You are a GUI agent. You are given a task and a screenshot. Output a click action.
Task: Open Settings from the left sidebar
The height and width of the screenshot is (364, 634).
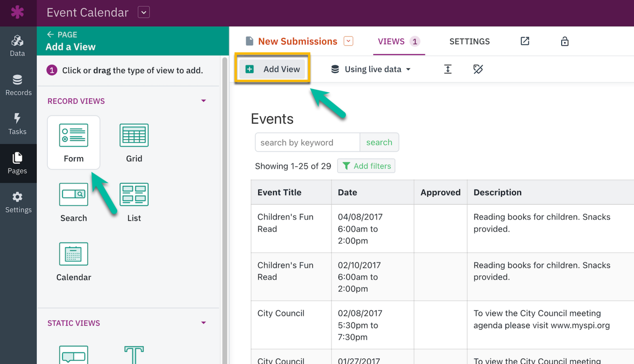point(17,201)
